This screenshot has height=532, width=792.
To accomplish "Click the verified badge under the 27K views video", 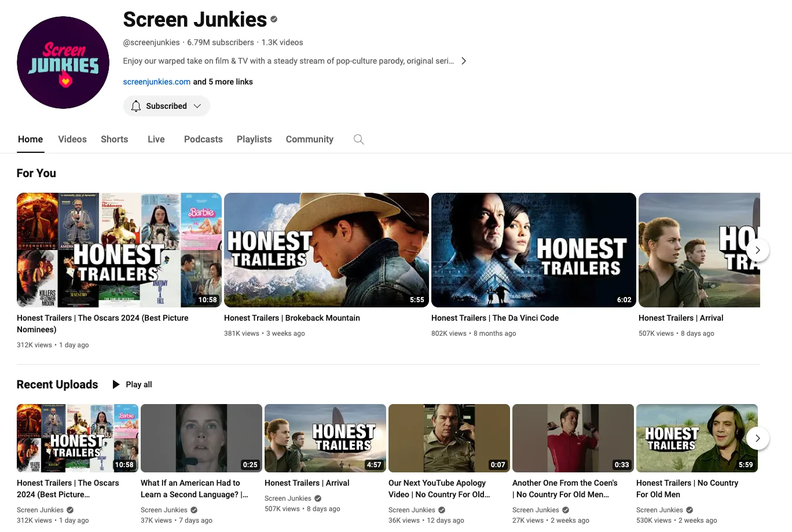I will pos(566,510).
